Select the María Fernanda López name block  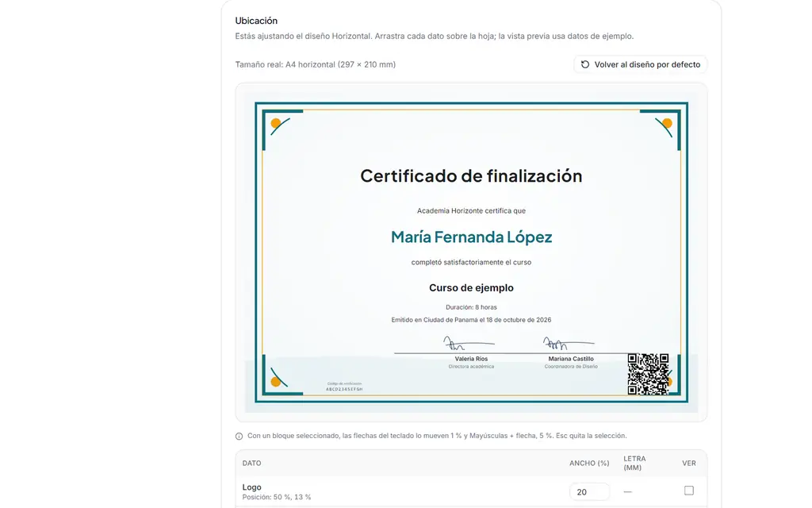[471, 237]
